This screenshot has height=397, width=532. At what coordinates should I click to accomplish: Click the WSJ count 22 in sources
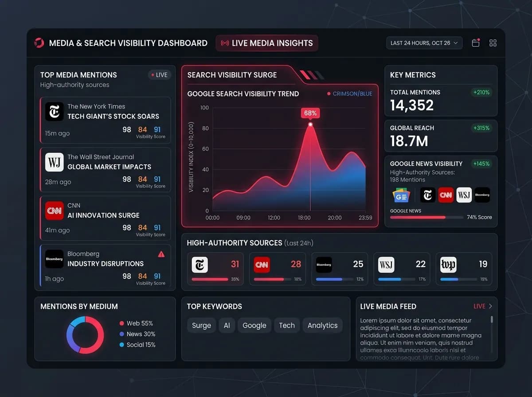point(421,264)
